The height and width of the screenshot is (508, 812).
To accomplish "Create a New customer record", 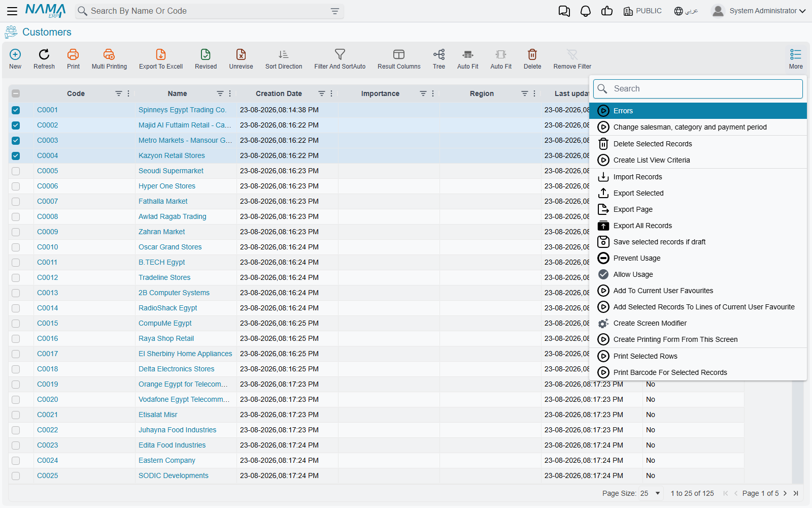I will (15, 59).
